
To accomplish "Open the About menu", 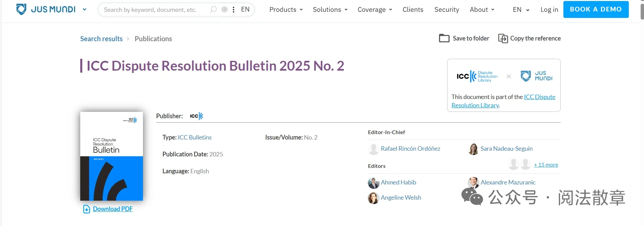I will point(482,9).
